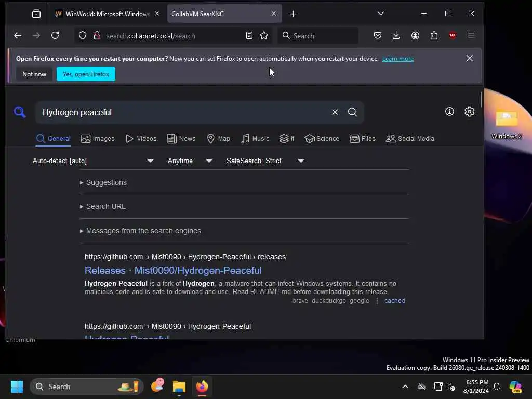Open the Auto-detect language dropdown
Image resolution: width=532 pixels, height=399 pixels.
94,161
